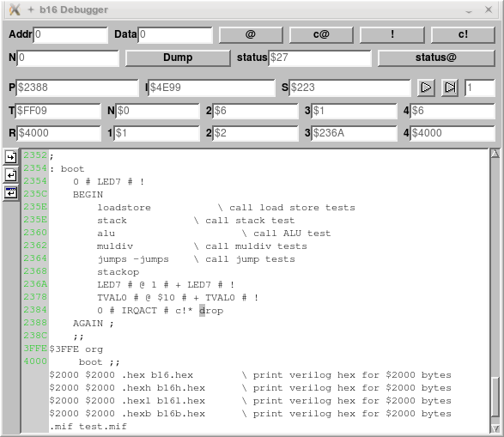Focus the Addr input field

[70, 34]
